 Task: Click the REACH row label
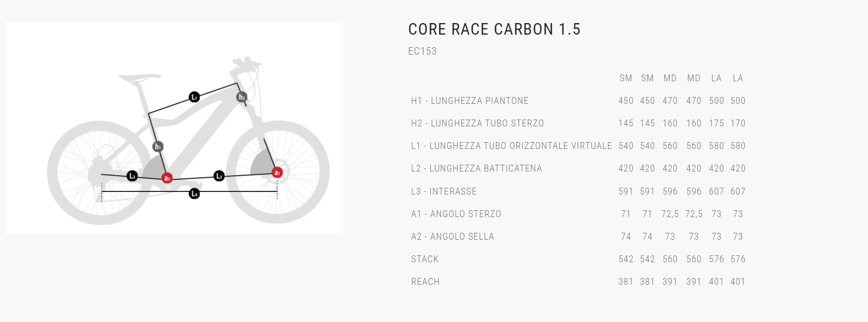(425, 282)
